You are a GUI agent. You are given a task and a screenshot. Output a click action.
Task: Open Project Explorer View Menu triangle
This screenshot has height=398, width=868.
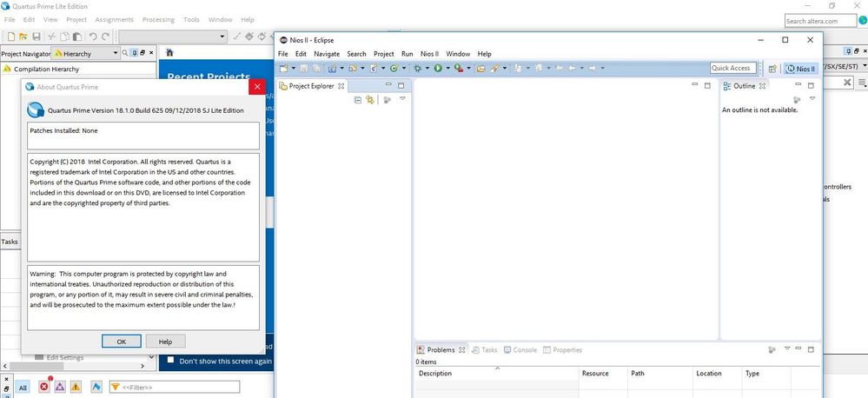click(402, 98)
